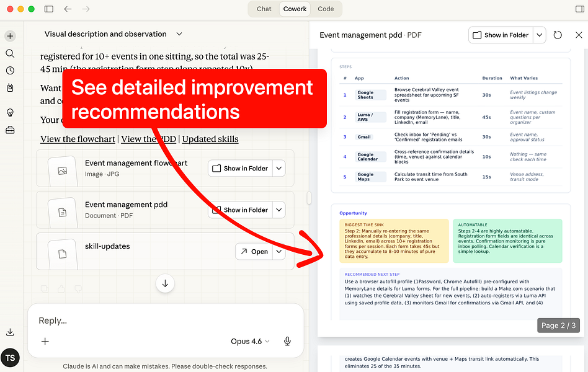Click the download icon in sidebar
Image resolution: width=588 pixels, height=372 pixels.
[10, 332]
